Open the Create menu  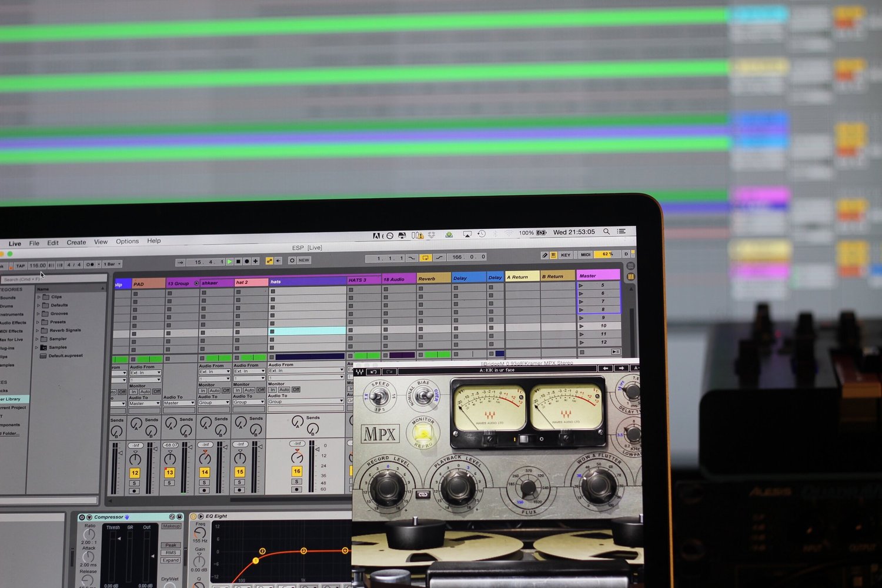point(76,242)
